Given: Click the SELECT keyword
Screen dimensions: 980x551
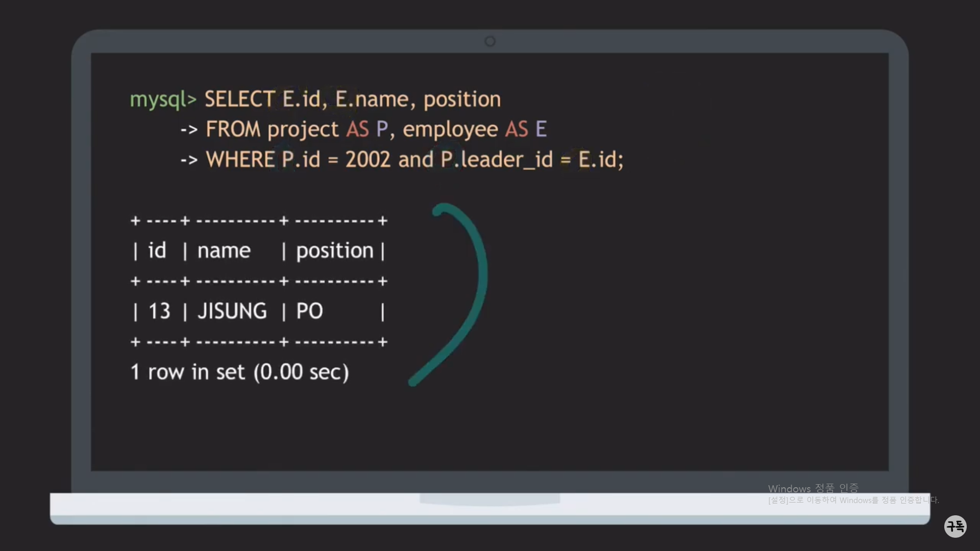Looking at the screenshot, I should 239,99.
